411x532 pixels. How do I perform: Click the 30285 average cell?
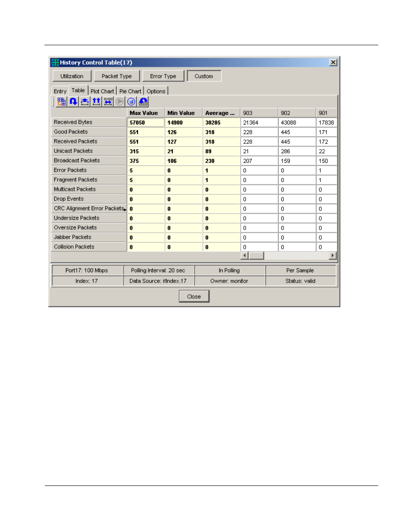click(221, 123)
